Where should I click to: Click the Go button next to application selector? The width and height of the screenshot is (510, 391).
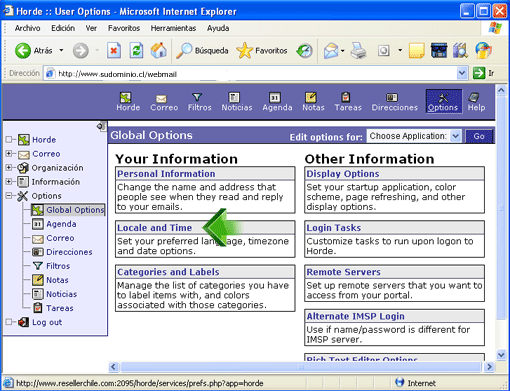pyautogui.click(x=479, y=136)
